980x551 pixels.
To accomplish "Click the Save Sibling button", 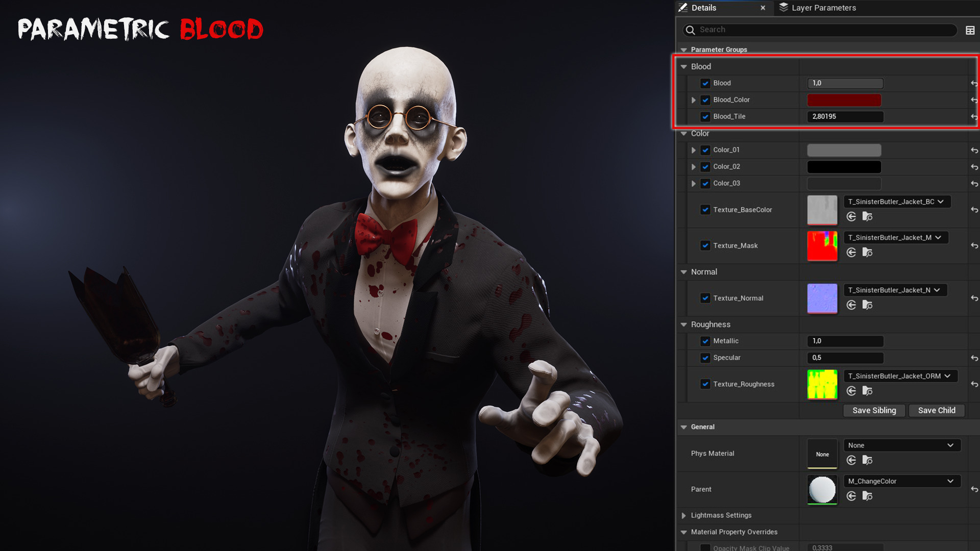I will (873, 411).
